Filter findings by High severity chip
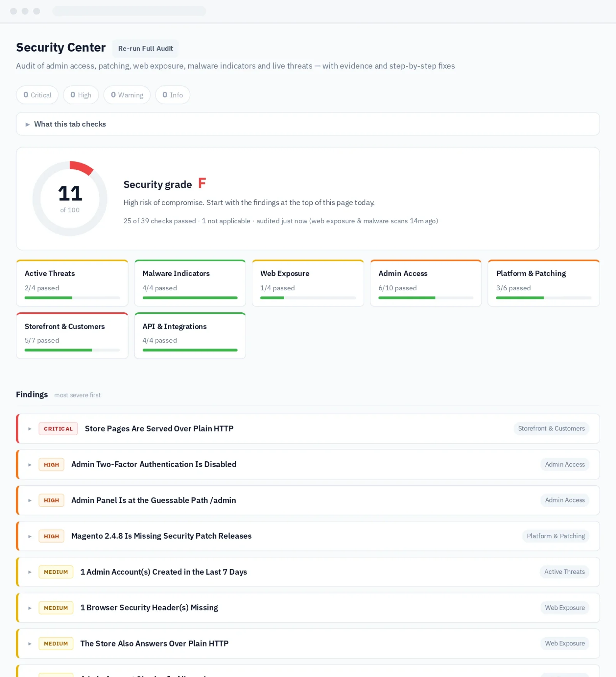This screenshot has height=677, width=616. tap(81, 95)
